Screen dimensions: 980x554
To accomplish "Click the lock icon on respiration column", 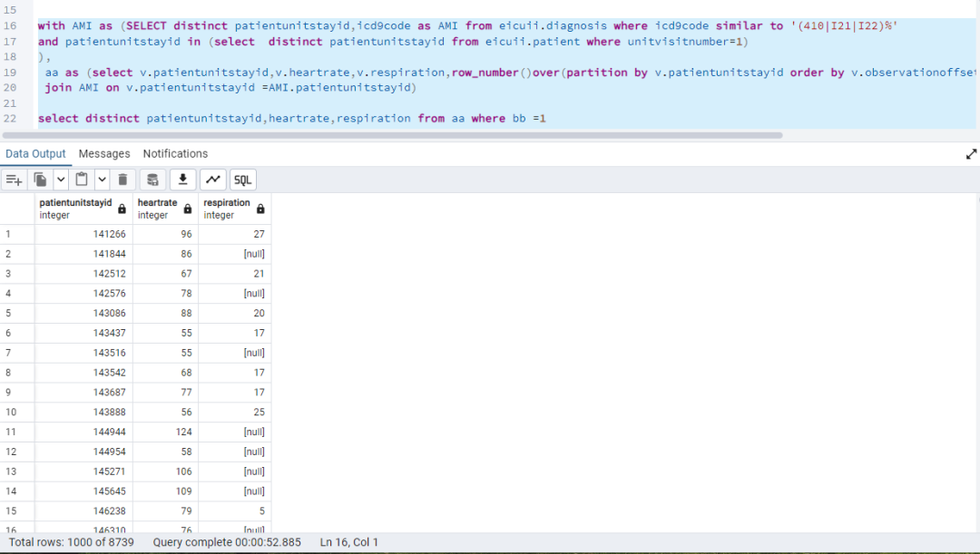I will (x=260, y=209).
